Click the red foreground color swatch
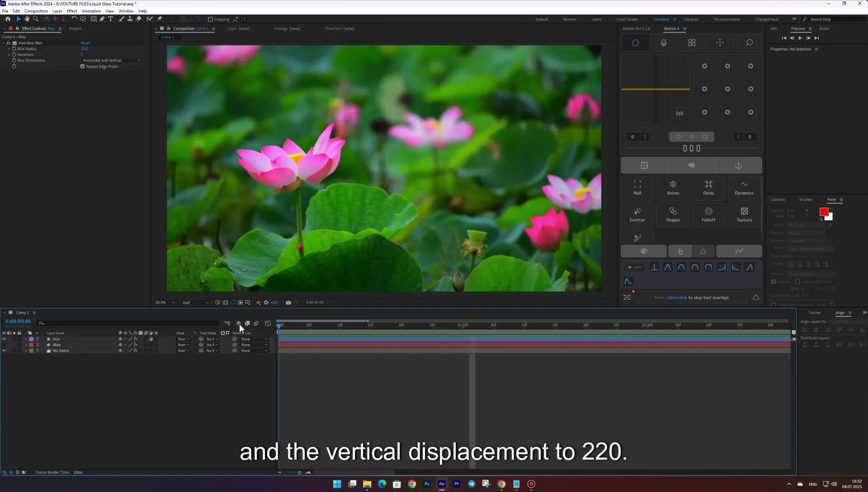Screen dimensions: 868x492 (x=824, y=212)
